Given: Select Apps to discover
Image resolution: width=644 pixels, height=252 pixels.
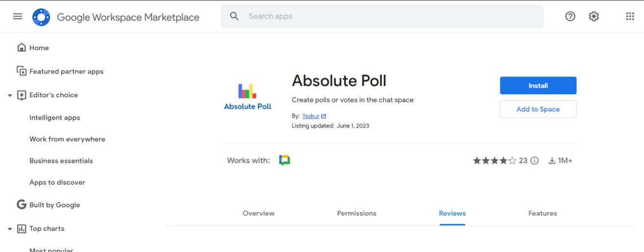Looking at the screenshot, I should pyautogui.click(x=57, y=182).
